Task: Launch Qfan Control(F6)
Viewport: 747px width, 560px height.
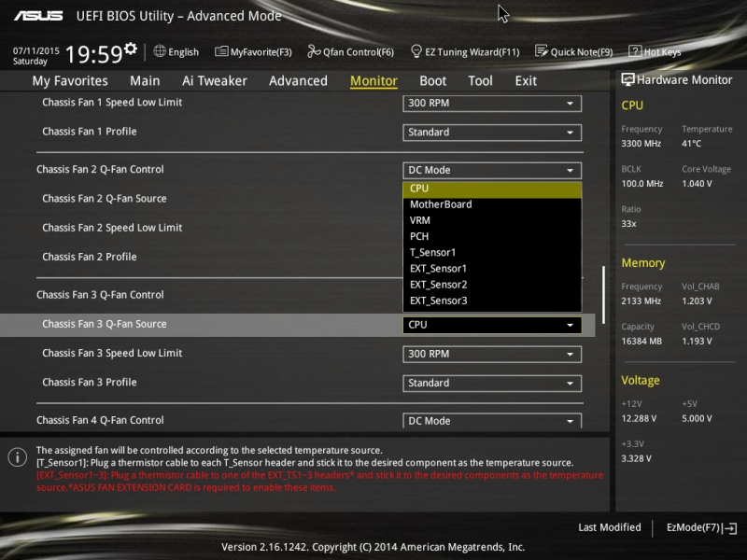Action: tap(351, 52)
